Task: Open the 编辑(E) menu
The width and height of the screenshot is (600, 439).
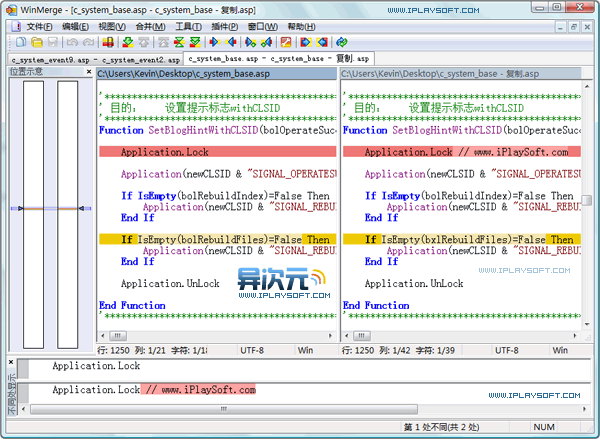Action: click(75, 27)
